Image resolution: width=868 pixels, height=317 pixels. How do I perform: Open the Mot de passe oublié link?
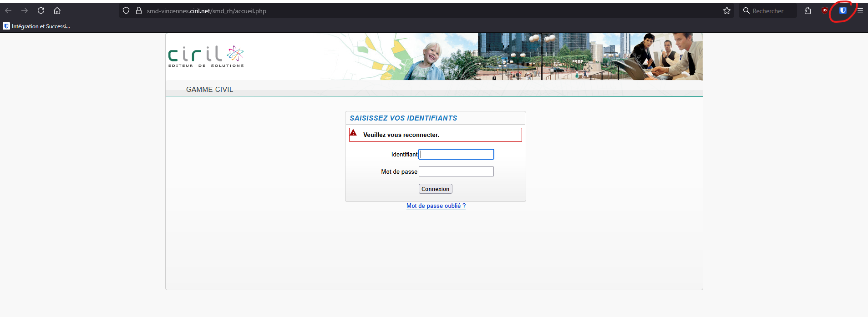(436, 206)
